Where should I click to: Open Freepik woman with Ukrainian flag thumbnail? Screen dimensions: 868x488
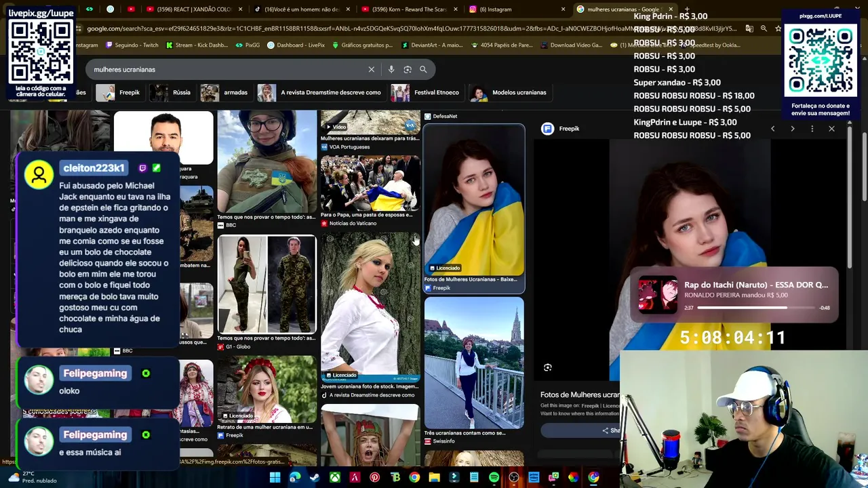(x=474, y=199)
